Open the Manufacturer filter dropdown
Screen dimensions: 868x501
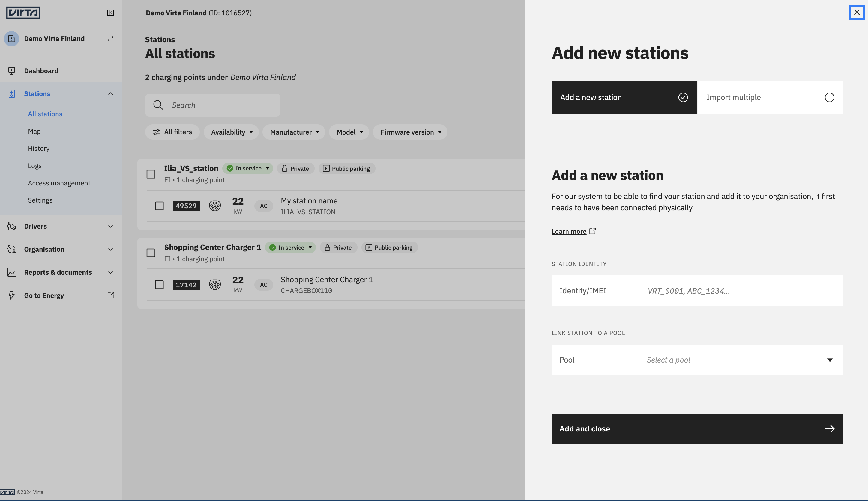294,132
